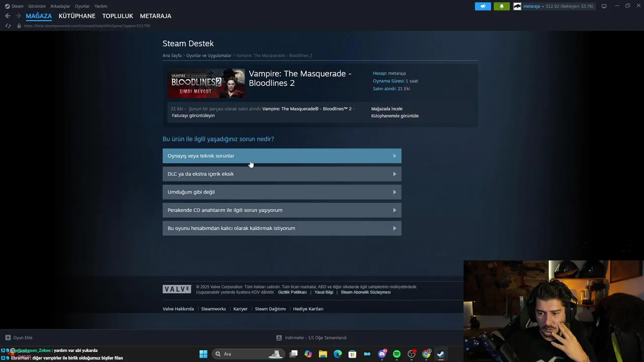Screen dimensions: 644x362
Task: Switch to Big Picture mode icon
Action: click(x=604, y=6)
